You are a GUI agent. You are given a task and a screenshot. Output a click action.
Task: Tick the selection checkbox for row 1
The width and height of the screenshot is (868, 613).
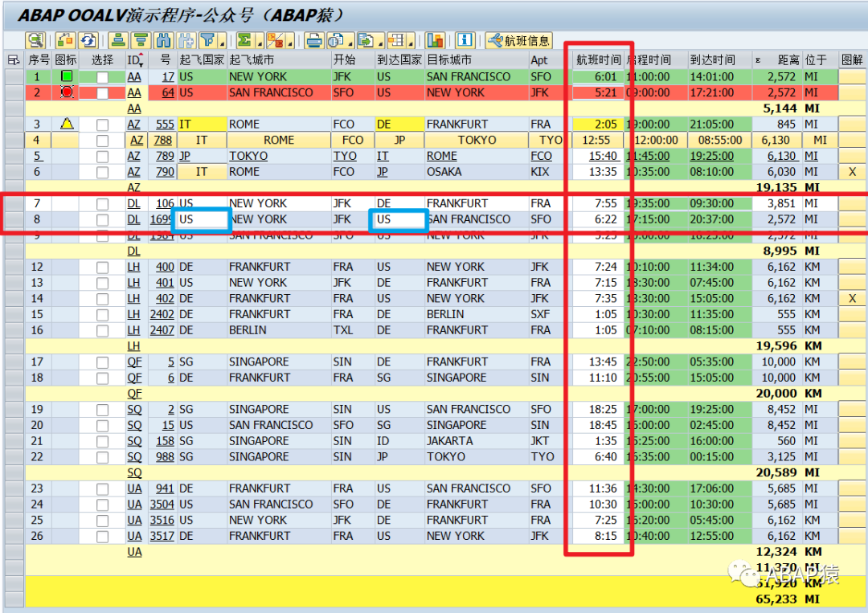pos(102,77)
